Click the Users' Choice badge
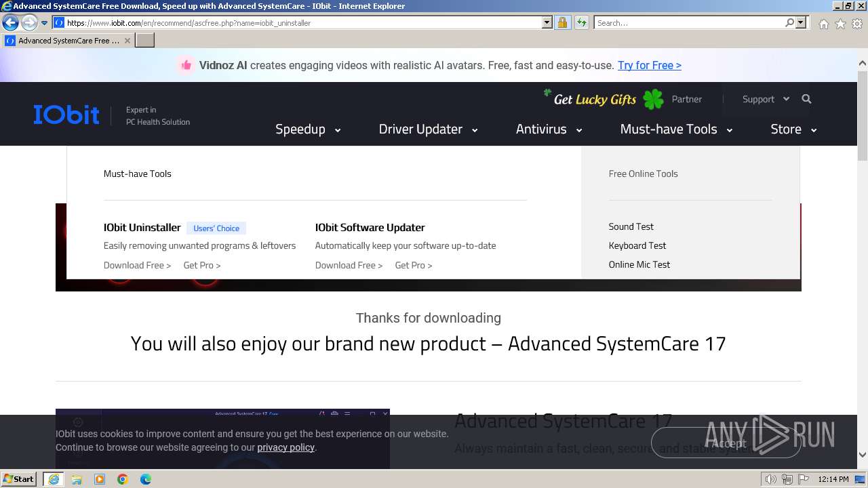Screen dimensions: 868x488 [216, 228]
